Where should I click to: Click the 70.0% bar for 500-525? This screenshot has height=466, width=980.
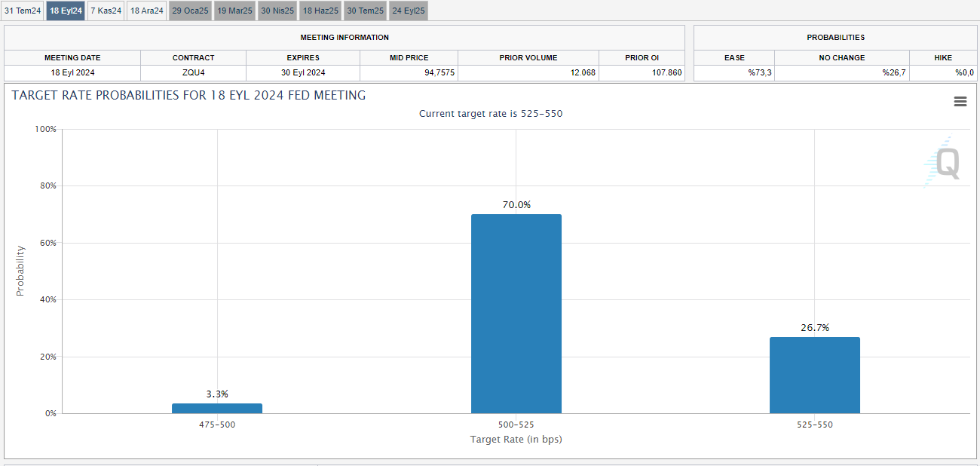[516, 314]
